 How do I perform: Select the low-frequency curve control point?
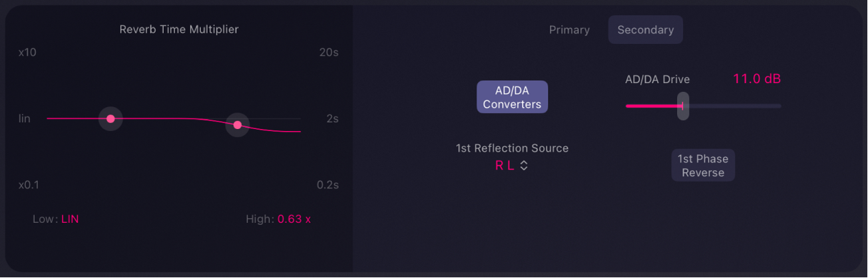coord(110,119)
